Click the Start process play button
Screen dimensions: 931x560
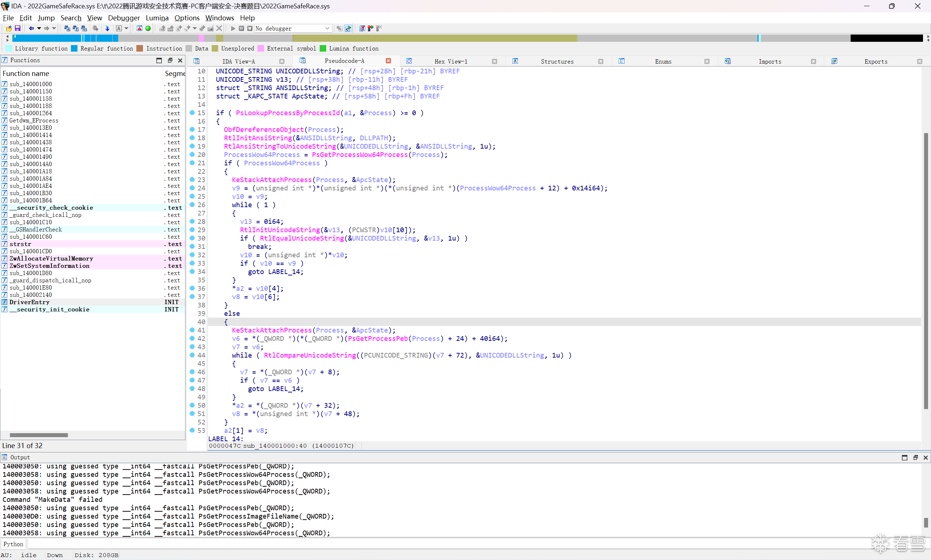[x=233, y=28]
